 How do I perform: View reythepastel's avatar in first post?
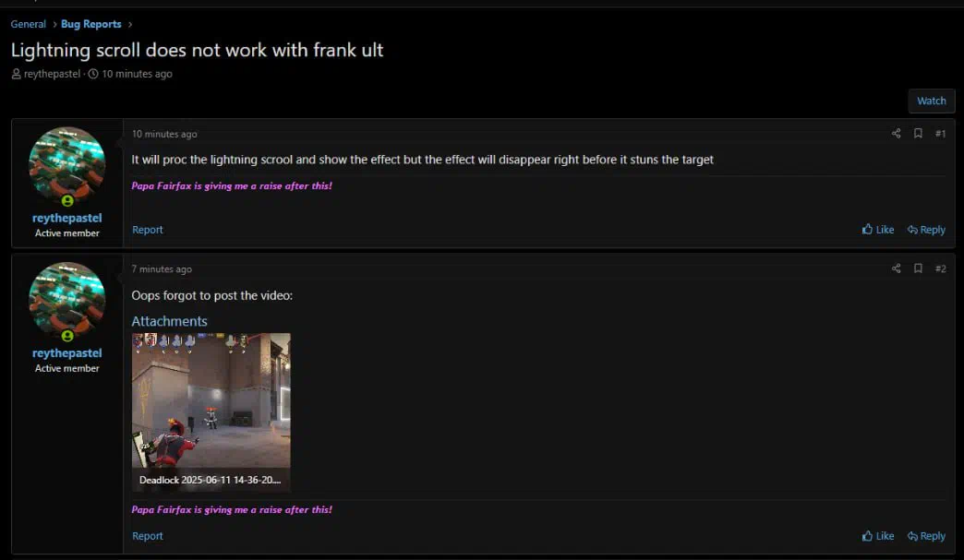tap(67, 165)
